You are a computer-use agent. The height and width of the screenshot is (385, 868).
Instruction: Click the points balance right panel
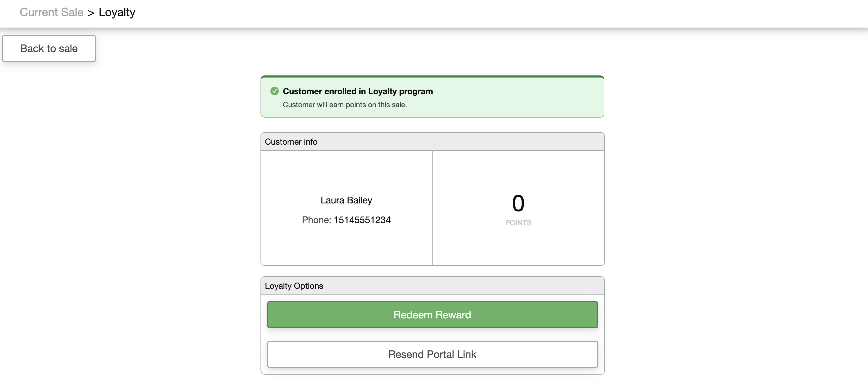(519, 208)
